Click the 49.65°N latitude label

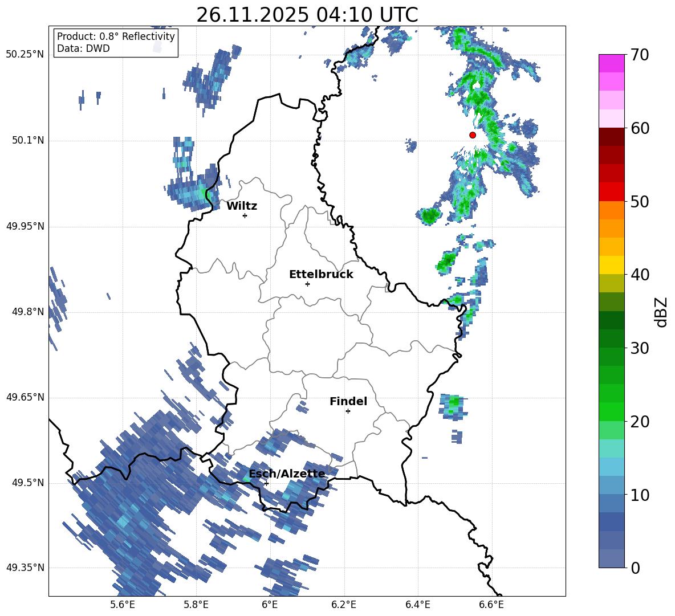pos(25,397)
